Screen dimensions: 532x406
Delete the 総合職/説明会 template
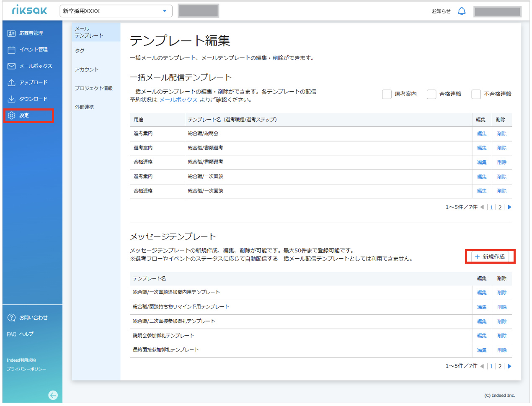coord(502,134)
